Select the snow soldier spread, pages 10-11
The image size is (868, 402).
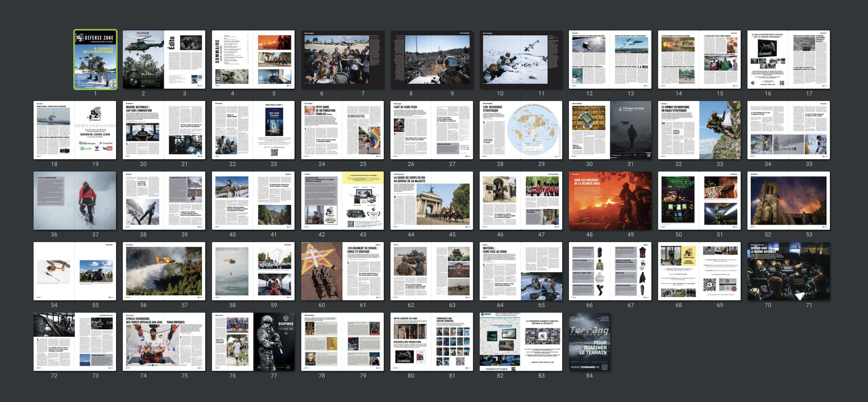[x=521, y=60]
